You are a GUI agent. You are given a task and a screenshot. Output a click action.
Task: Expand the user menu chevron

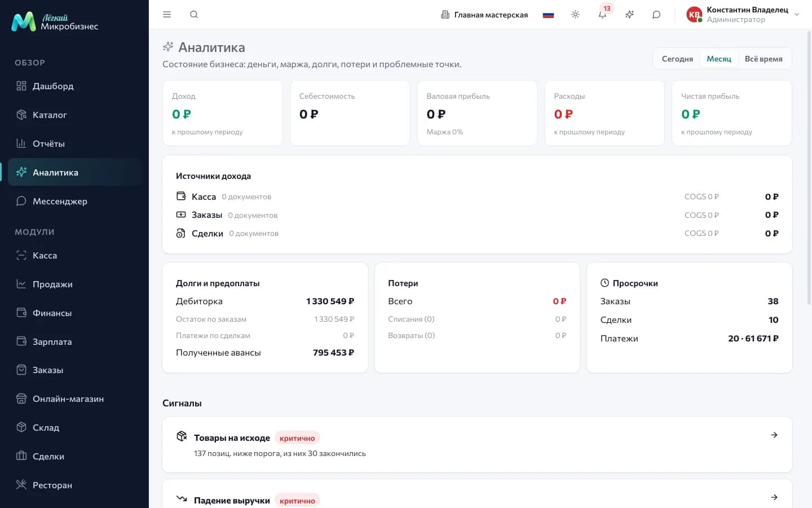(797, 15)
